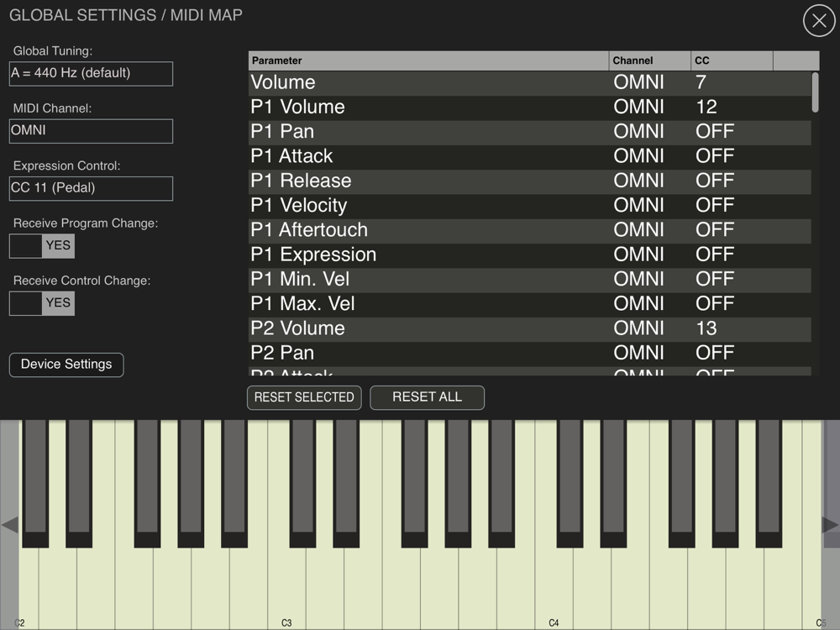Click CC OFF value for P1 Expression

click(x=715, y=255)
